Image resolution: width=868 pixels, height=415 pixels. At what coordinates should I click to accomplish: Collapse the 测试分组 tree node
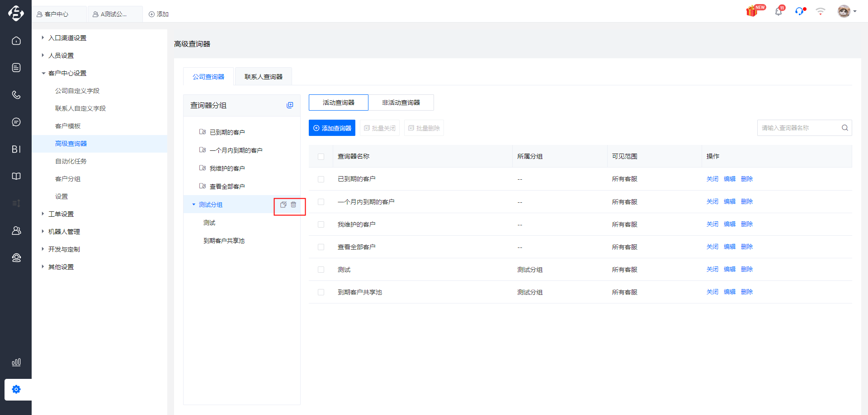point(194,205)
